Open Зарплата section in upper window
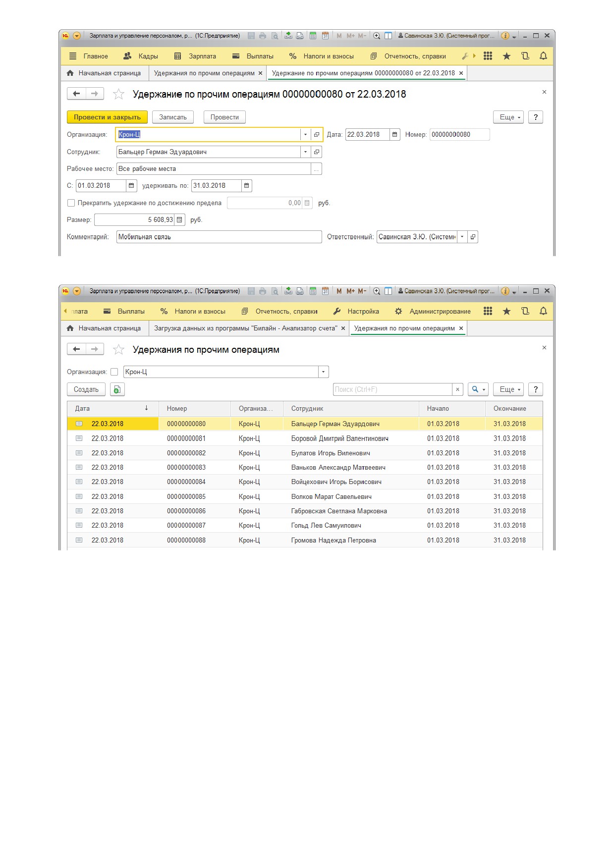 [x=195, y=56]
